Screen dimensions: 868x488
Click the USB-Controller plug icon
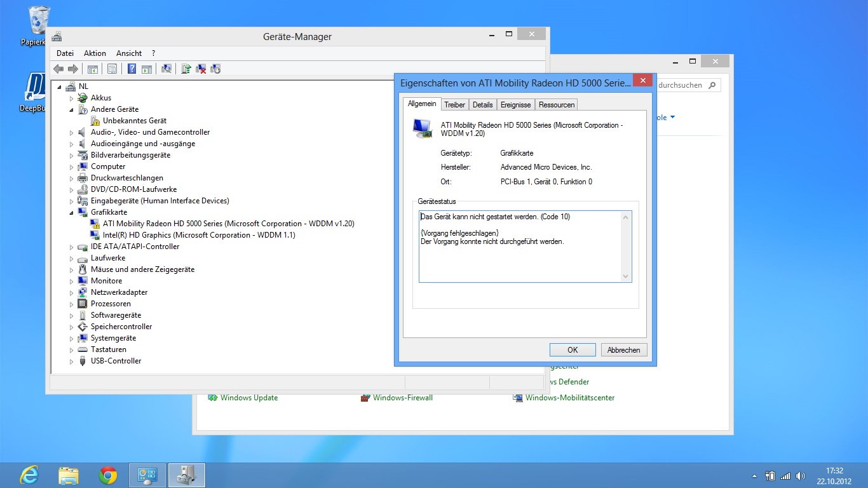tap(83, 361)
